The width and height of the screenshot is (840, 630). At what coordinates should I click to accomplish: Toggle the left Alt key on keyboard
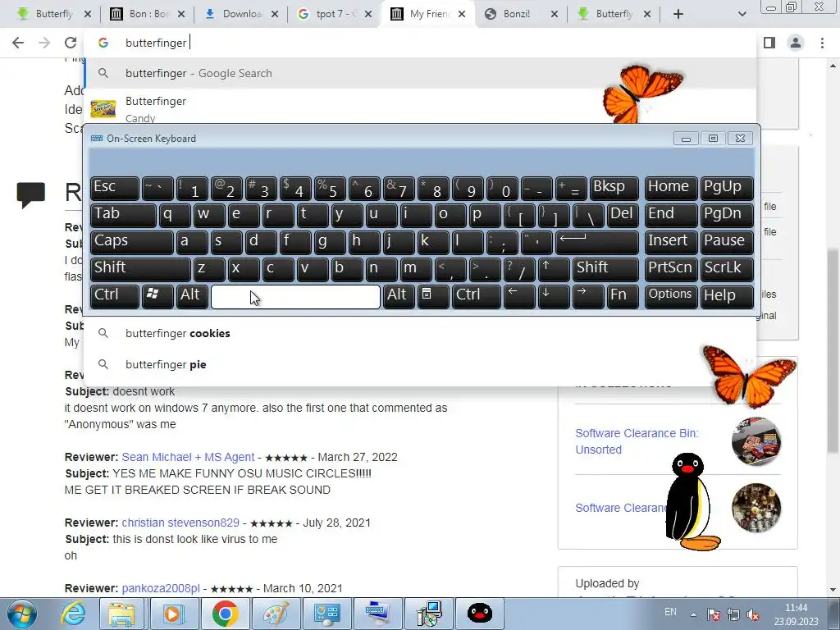point(192,296)
